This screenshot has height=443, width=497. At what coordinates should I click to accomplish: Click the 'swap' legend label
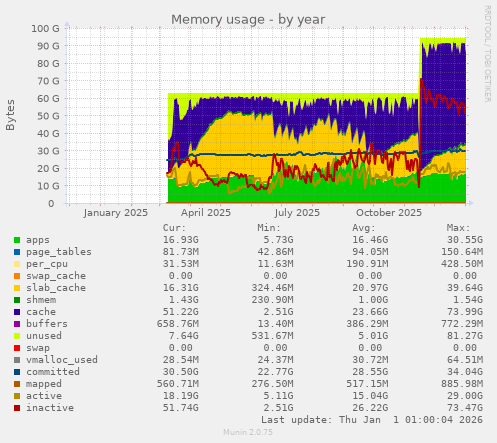click(38, 348)
